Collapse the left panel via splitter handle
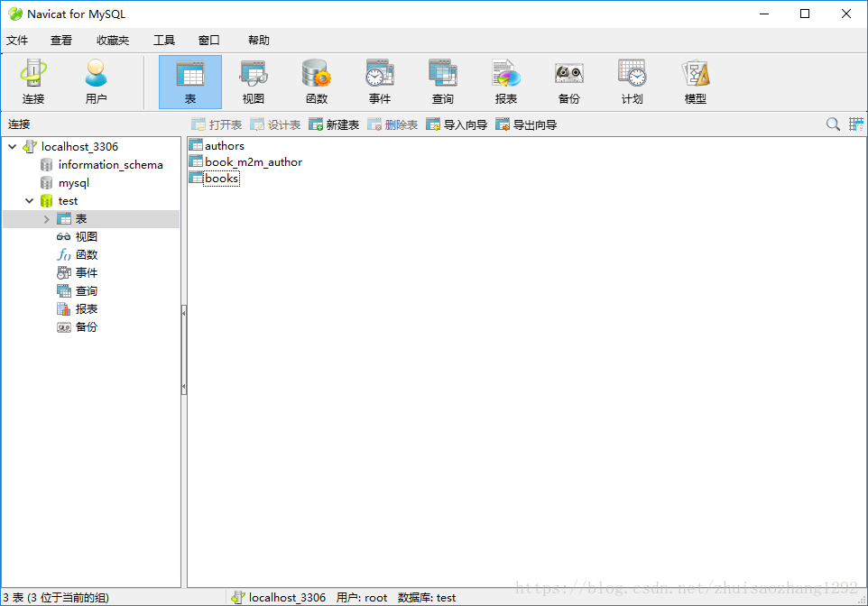 pyautogui.click(x=184, y=349)
